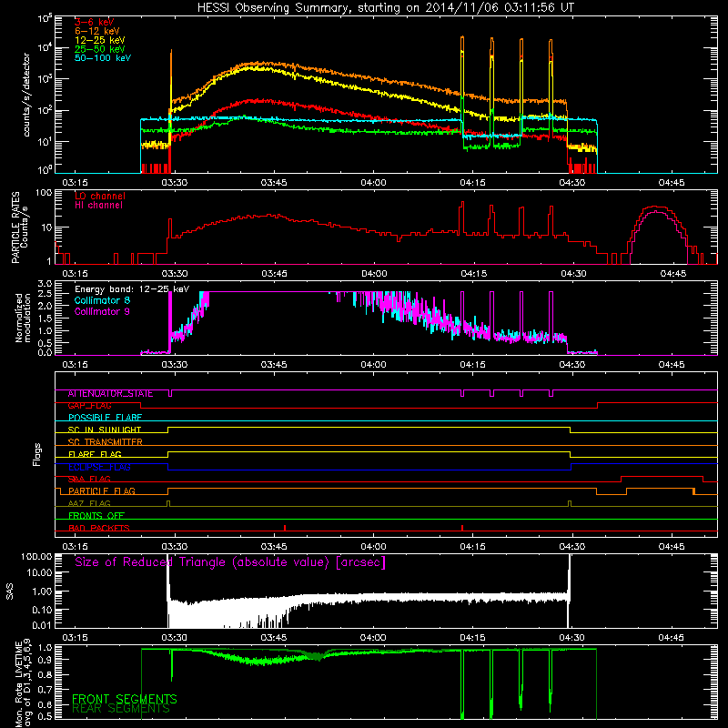Click the 03:45 tick under the modulation panel

274,365
